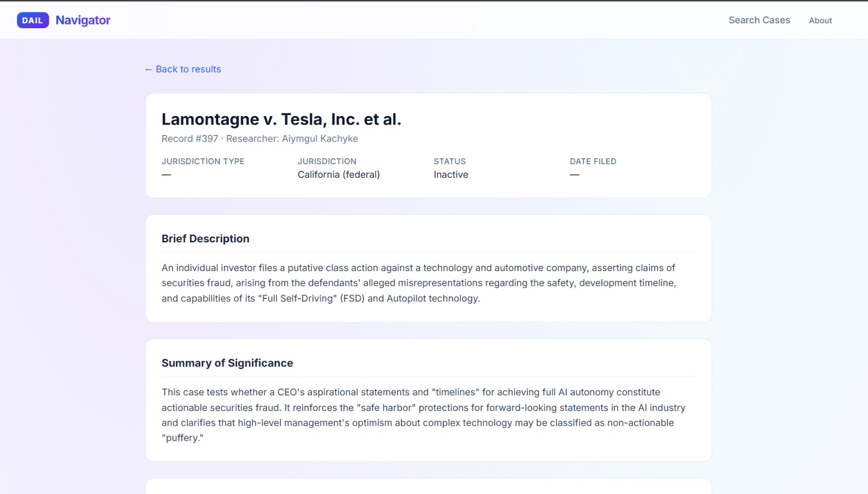Click the Navigator brand name
This screenshot has height=494, width=868.
83,21
